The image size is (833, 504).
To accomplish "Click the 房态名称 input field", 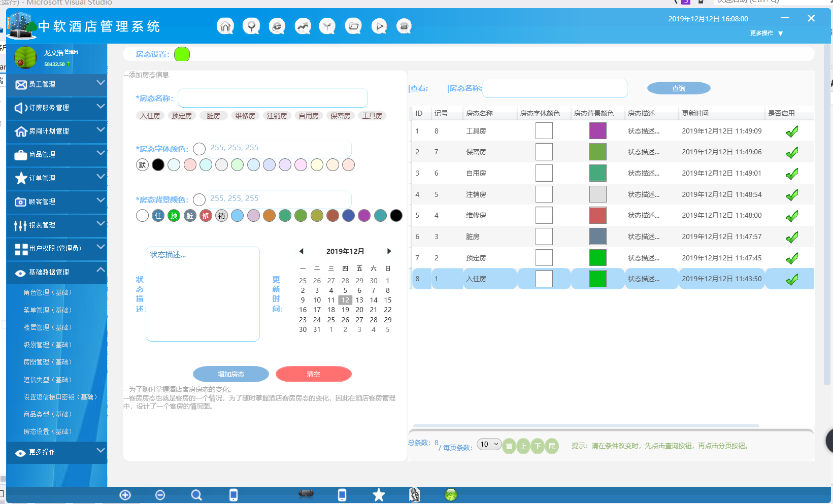I will click(x=273, y=97).
